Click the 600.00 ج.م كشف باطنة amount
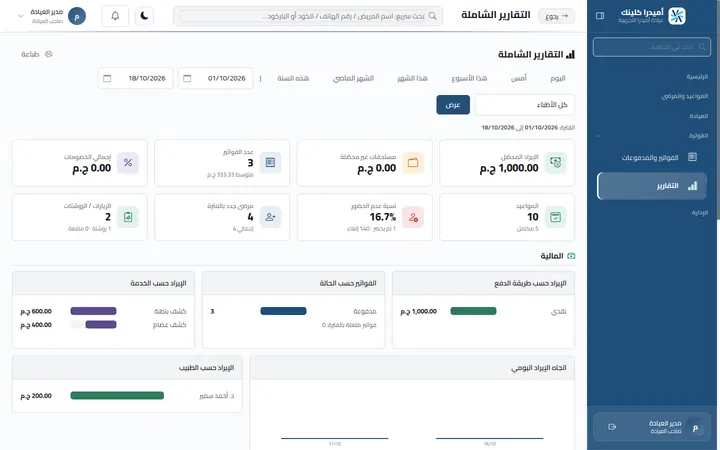 36,311
